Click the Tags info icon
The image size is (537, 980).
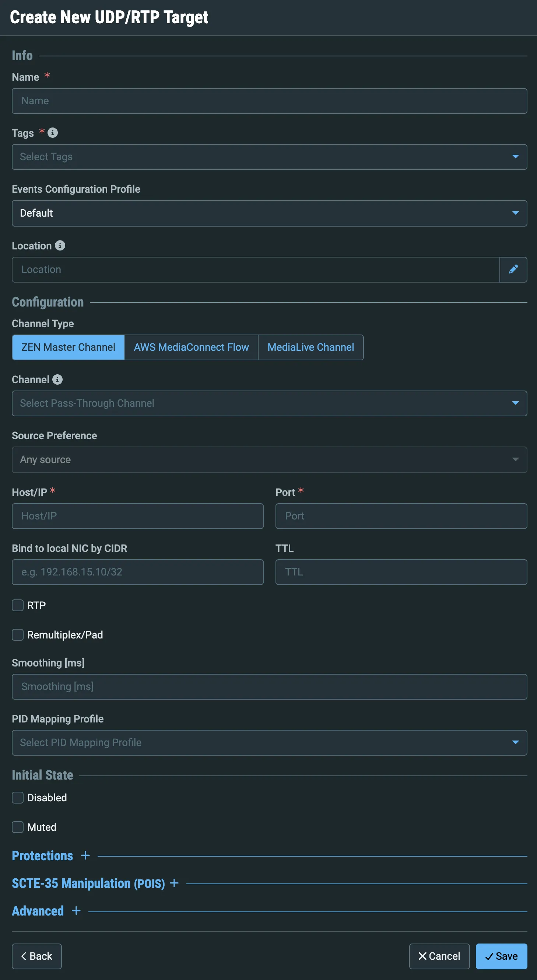click(52, 133)
